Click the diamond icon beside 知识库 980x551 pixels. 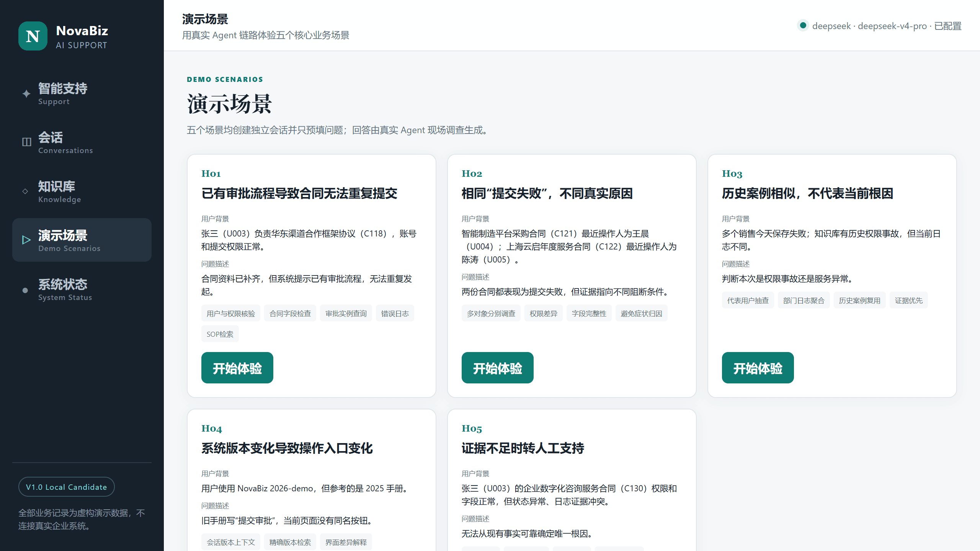pos(25,191)
